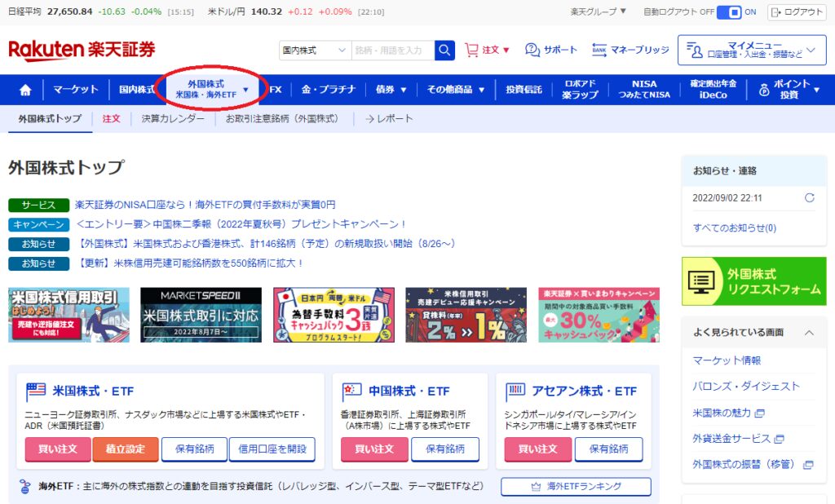Click the 買い注文 button under 米国株式・ETF
835x504 pixels.
click(x=57, y=449)
